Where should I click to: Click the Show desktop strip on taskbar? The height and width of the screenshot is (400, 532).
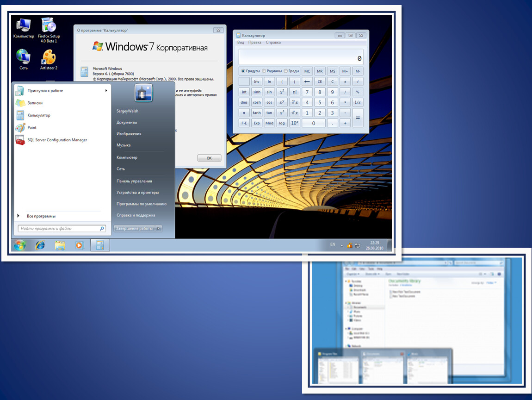pyautogui.click(x=389, y=245)
